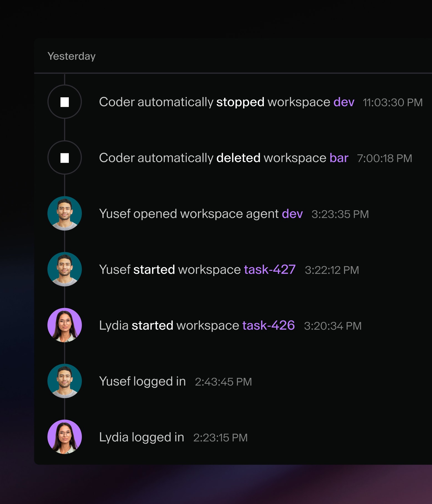Click Lydia's avatar on the logged in entry
The height and width of the screenshot is (504, 432).
click(x=65, y=437)
